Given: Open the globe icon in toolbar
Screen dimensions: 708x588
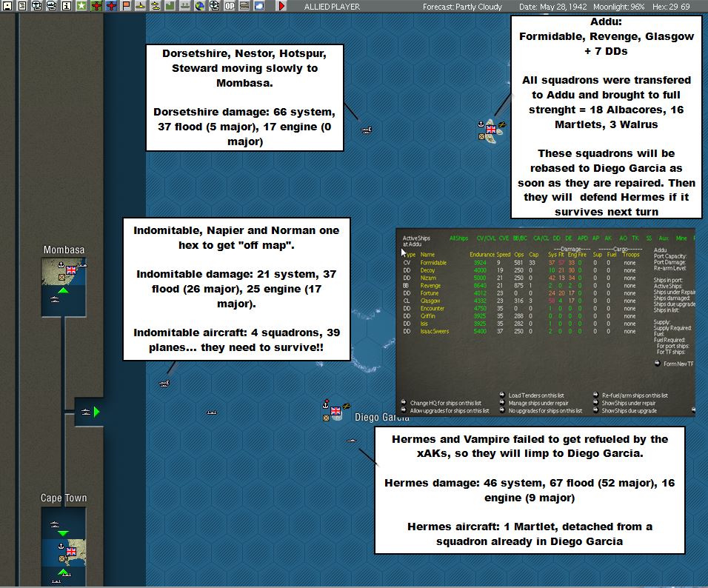Looking at the screenshot, I should 199,6.
